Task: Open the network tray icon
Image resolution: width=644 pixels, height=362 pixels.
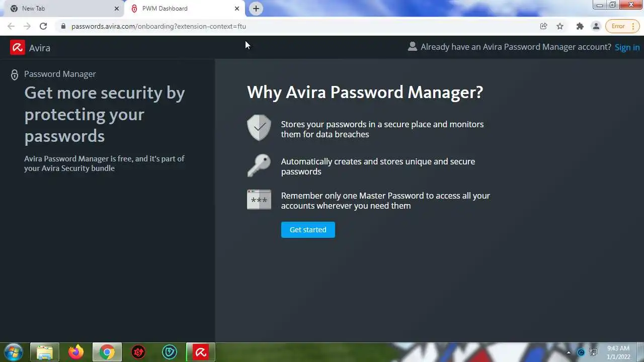Action: 594,352
